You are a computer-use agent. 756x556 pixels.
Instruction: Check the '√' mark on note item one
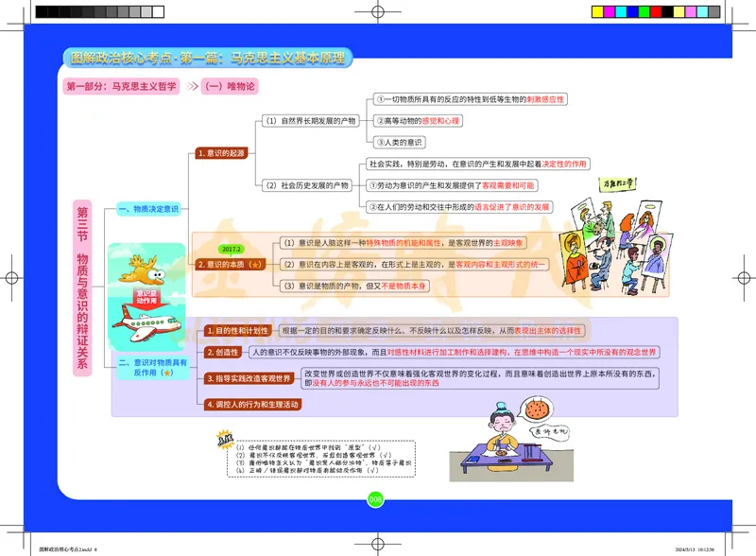click(x=376, y=447)
